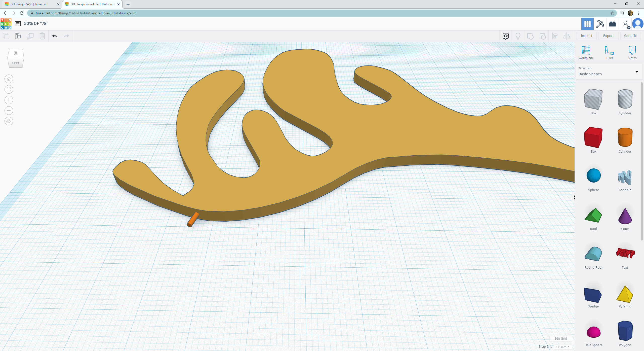Image resolution: width=644 pixels, height=351 pixels.
Task: Collapse the shapes panel with the chevron arrow
Action: [575, 197]
